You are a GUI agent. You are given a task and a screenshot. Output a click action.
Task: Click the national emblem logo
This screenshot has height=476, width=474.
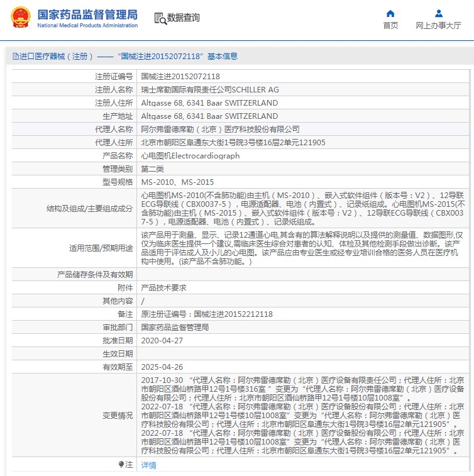(x=21, y=18)
